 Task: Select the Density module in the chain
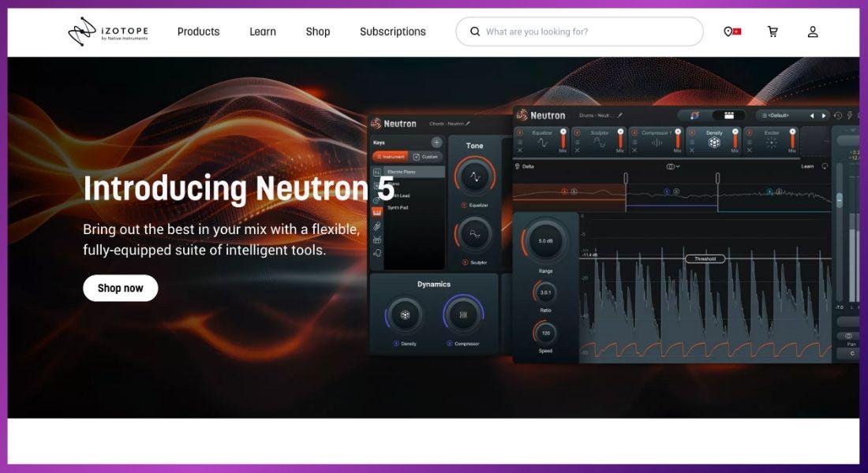point(713,141)
